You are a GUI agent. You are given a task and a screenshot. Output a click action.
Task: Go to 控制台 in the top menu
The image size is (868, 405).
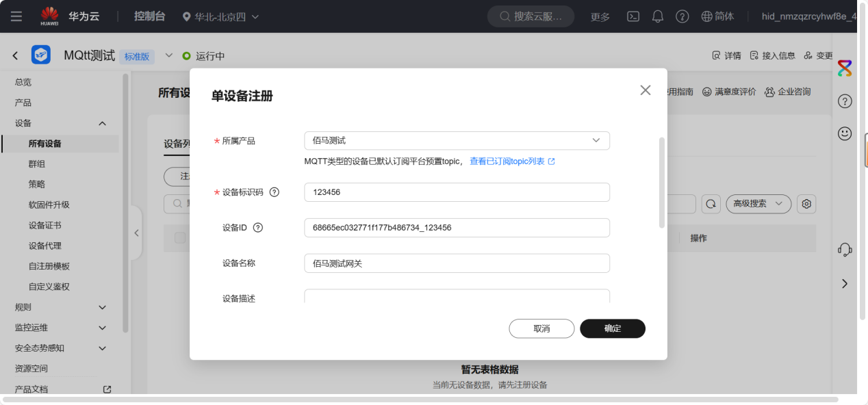pyautogui.click(x=149, y=16)
